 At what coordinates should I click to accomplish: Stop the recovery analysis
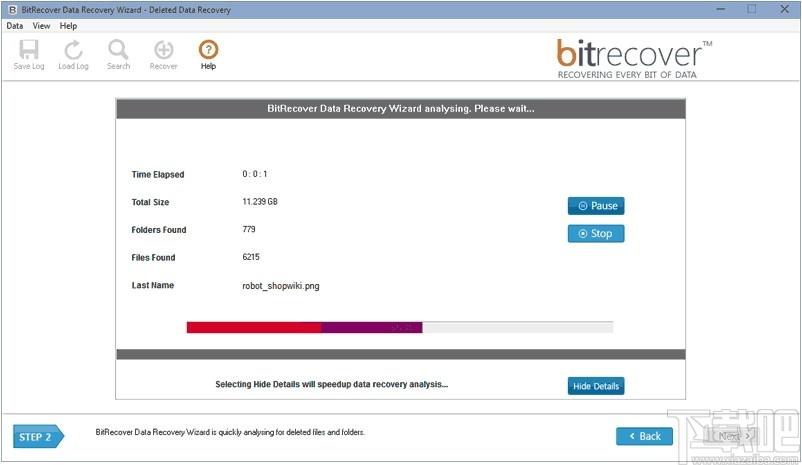[596, 233]
